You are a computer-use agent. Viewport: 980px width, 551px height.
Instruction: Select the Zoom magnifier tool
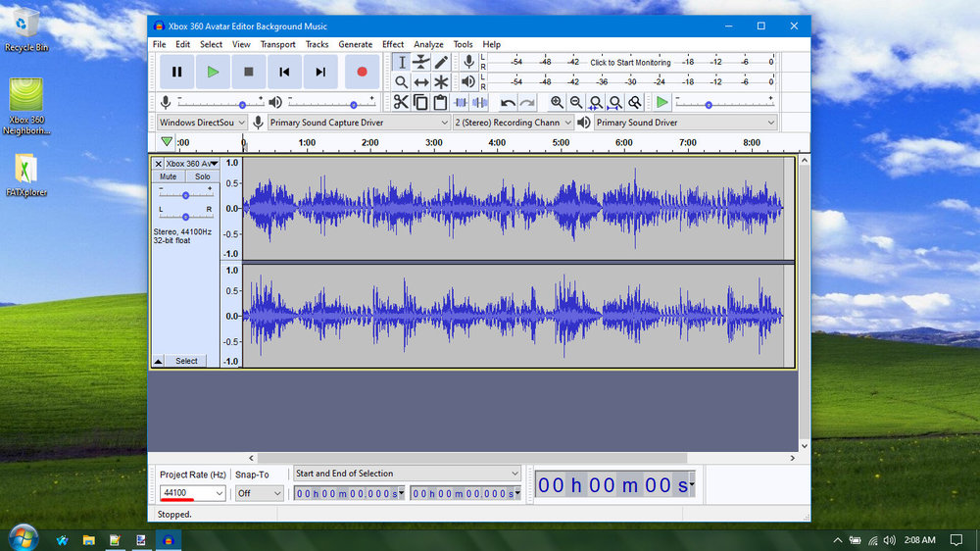[x=402, y=82]
